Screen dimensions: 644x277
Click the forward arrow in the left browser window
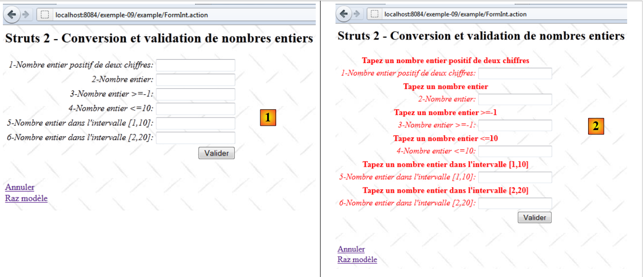[x=26, y=15]
